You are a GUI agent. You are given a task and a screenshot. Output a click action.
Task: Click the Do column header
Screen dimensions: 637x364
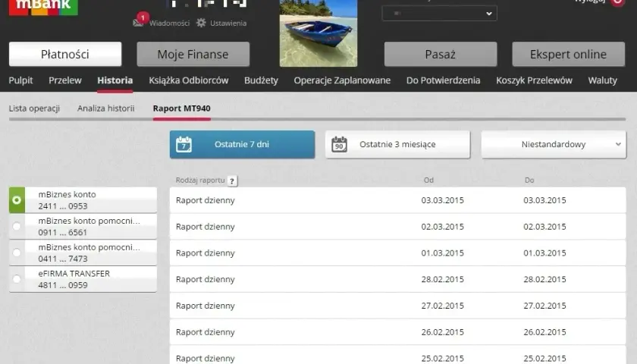529,180
